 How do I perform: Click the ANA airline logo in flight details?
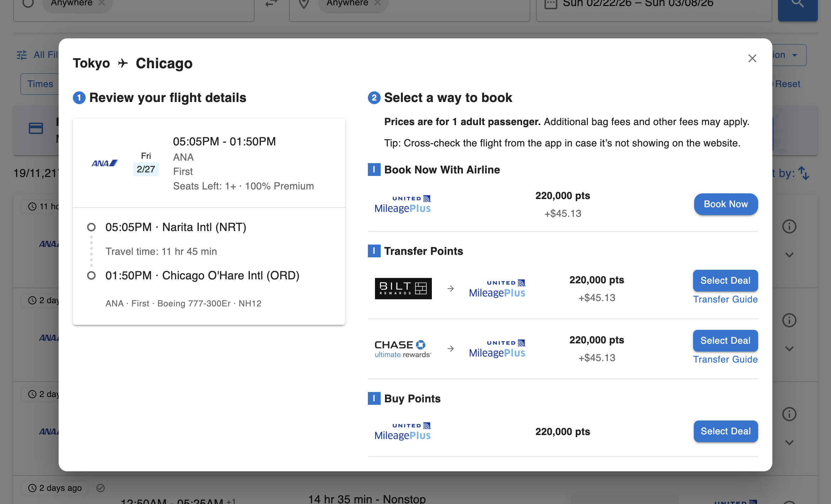[x=104, y=163]
